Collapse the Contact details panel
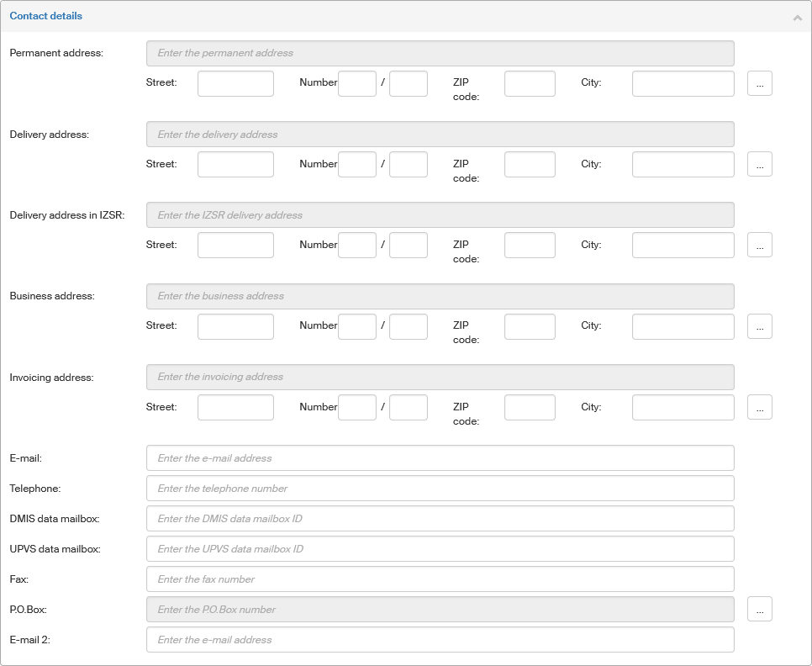Screen dimensions: 812x666 tap(797, 17)
